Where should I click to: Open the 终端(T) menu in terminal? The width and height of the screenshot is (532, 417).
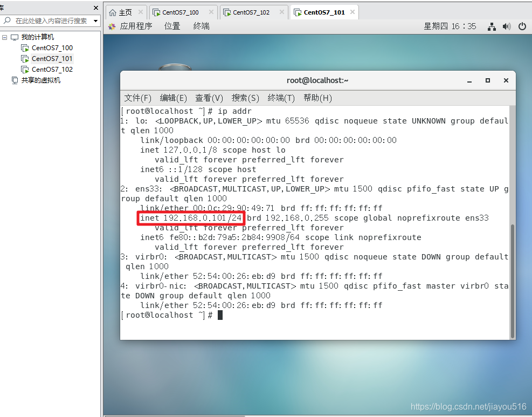[281, 98]
